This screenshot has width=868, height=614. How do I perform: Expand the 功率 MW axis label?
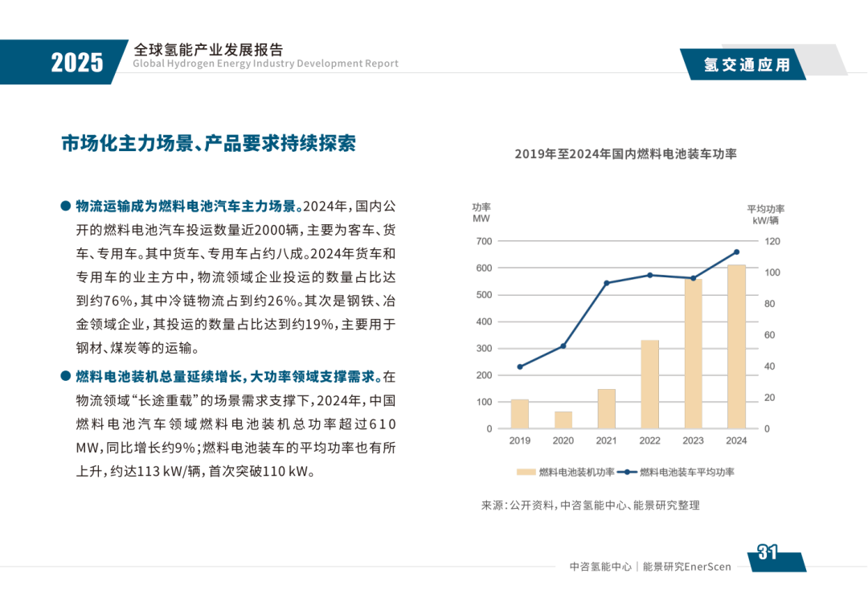pyautogui.click(x=481, y=211)
